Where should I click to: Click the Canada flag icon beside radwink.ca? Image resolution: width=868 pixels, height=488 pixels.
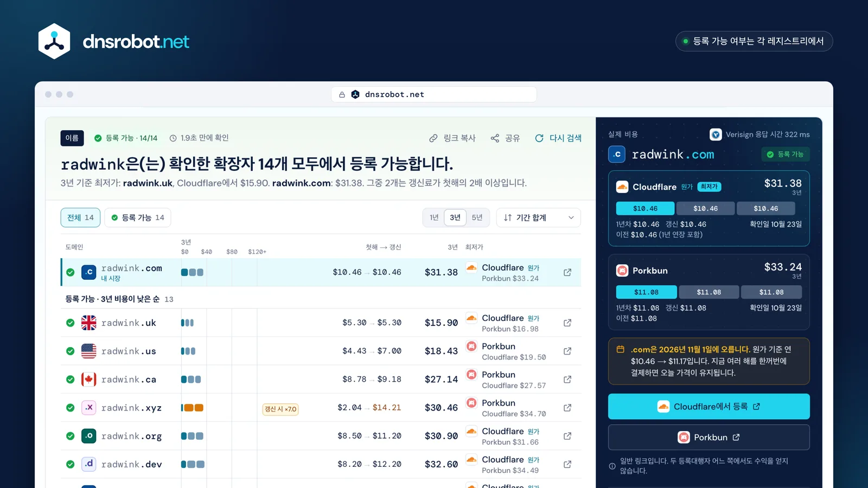coord(89,379)
